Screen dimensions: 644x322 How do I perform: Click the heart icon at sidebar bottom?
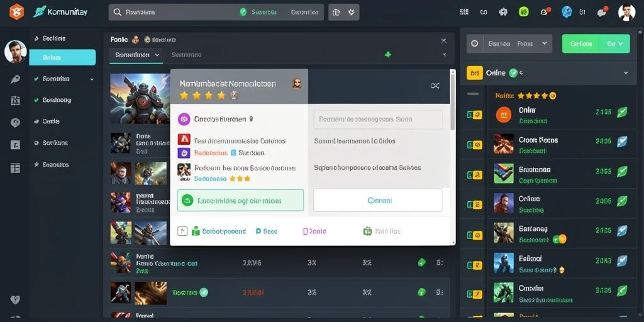(15, 299)
